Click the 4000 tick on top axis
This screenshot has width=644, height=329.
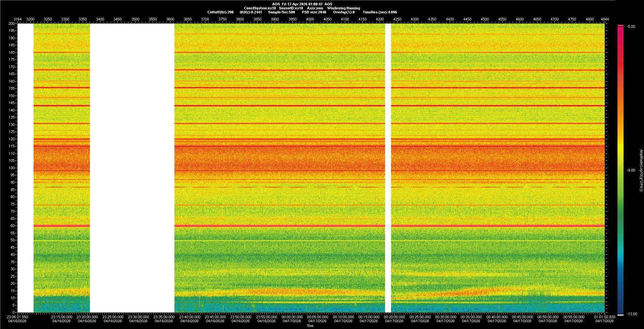coord(310,19)
